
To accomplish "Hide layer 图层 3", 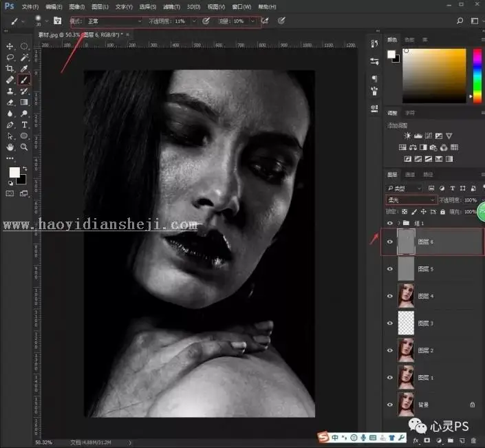I will (390, 323).
